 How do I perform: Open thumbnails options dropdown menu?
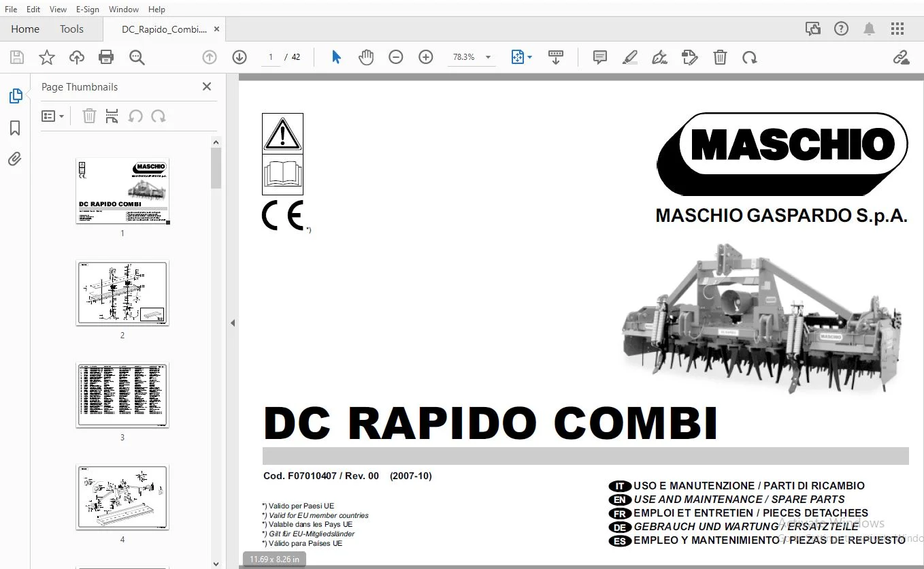click(x=52, y=116)
